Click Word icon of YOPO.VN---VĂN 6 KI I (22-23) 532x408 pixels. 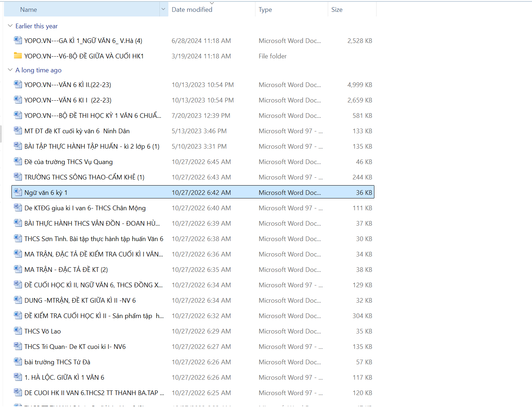coord(18,100)
